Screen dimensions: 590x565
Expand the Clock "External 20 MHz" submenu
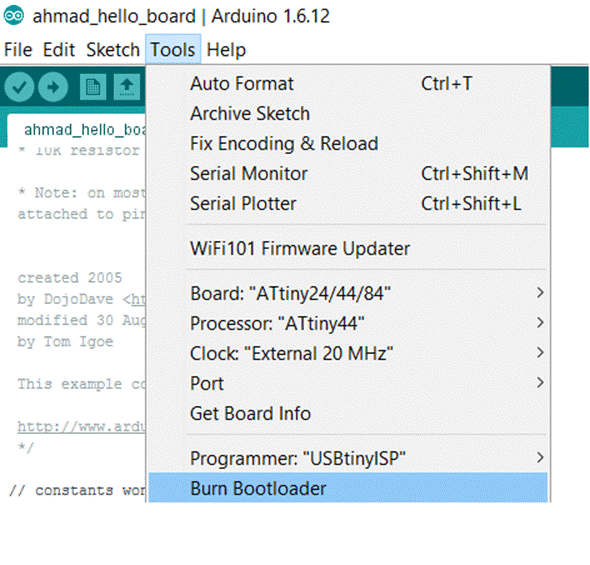click(348, 354)
